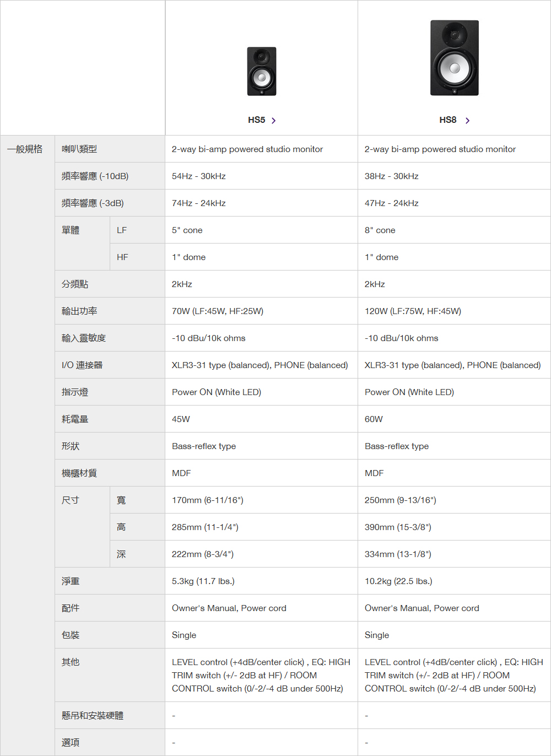This screenshot has width=551, height=756.
Task: Open the HS8 product name link
Action: (x=448, y=120)
